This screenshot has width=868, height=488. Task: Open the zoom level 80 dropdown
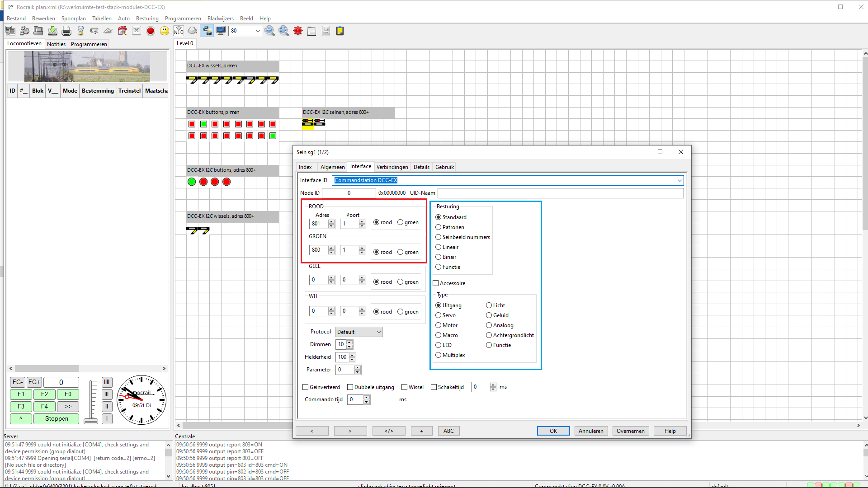pos(258,31)
